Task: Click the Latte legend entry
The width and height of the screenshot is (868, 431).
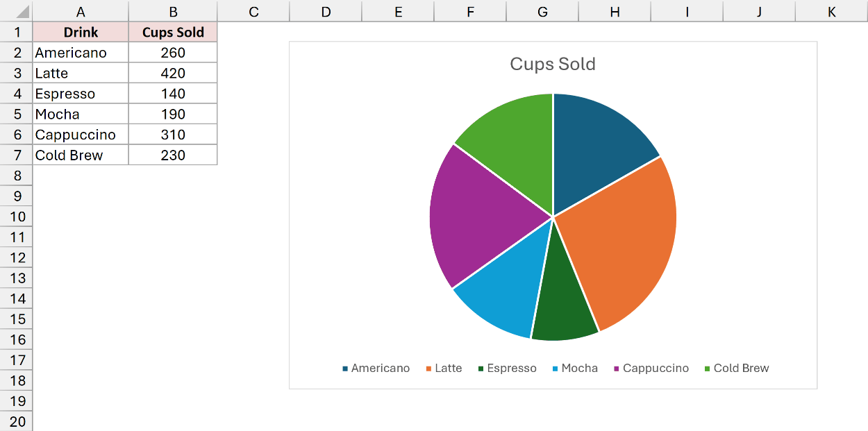Action: [x=444, y=369]
